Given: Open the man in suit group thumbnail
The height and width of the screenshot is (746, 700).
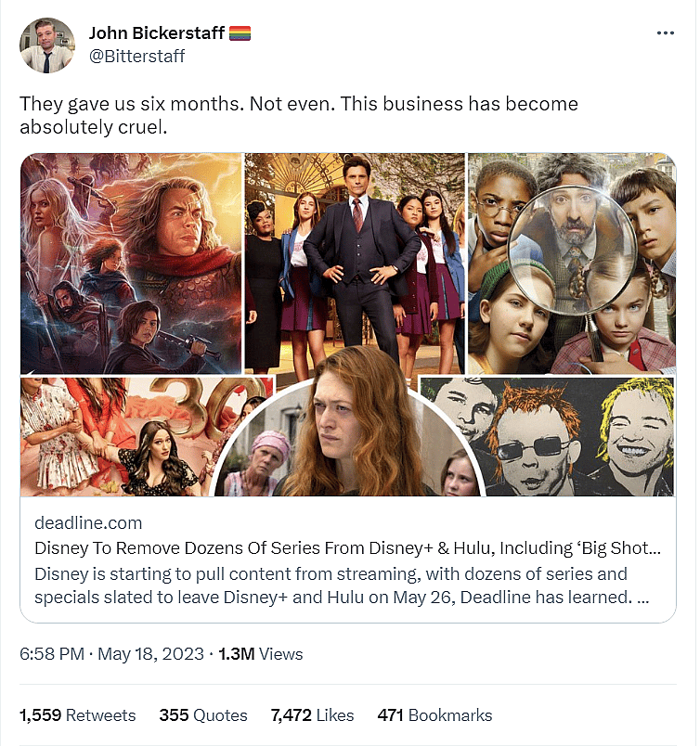Looking at the screenshot, I should [354, 251].
